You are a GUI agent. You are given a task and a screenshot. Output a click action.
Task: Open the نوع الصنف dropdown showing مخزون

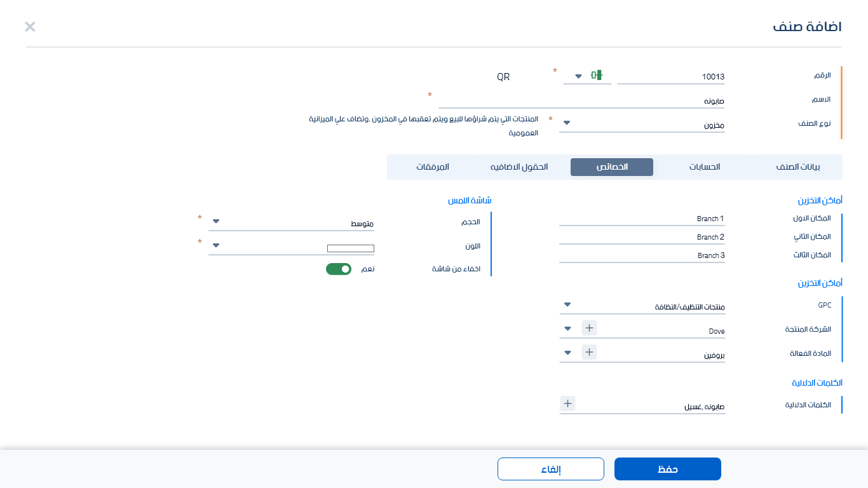[x=566, y=123]
